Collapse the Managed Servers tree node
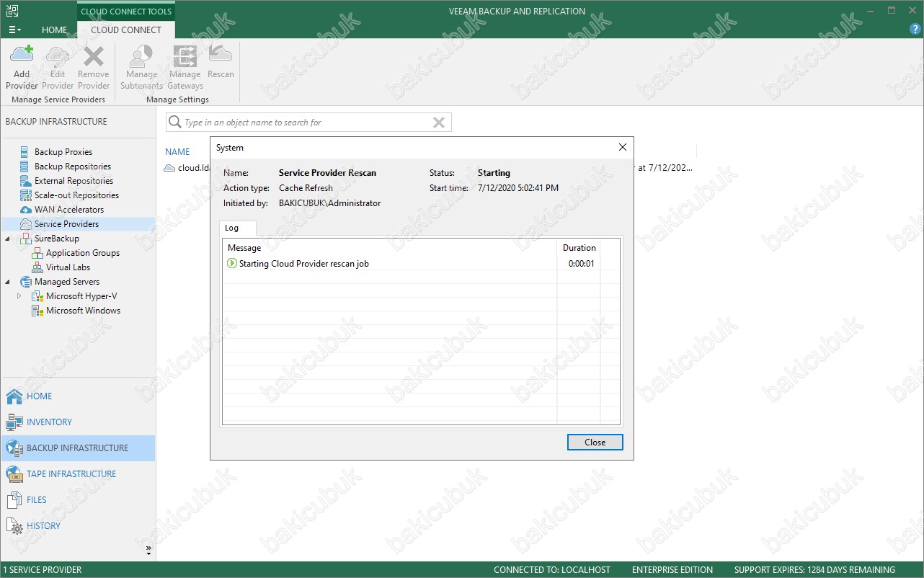This screenshot has width=924, height=578. (x=8, y=282)
